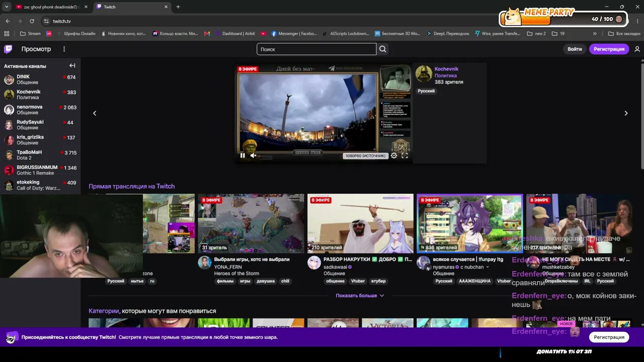Open the 19 bookmarks folder
Viewport: 644px width, 362px height.
click(x=558, y=34)
